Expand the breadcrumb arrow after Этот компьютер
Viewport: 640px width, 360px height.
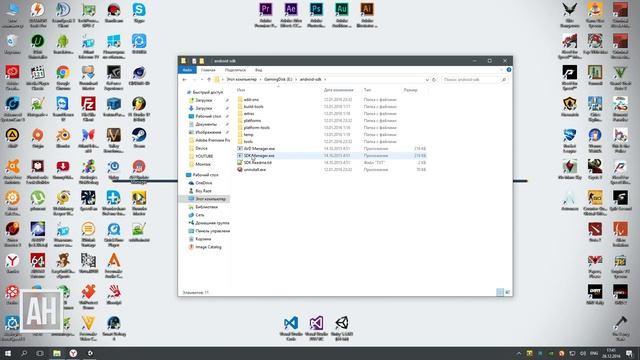coord(260,80)
